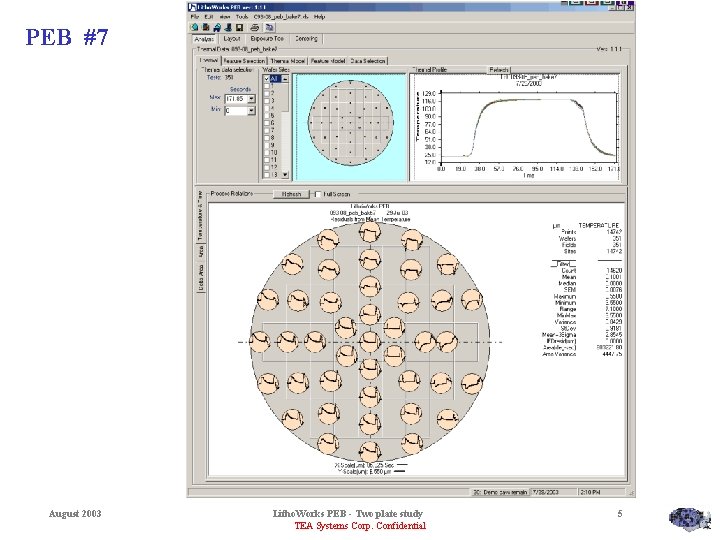This screenshot has height=540, width=720.
Task: Click the center site residual plot on the large wafer
Action: (370, 341)
